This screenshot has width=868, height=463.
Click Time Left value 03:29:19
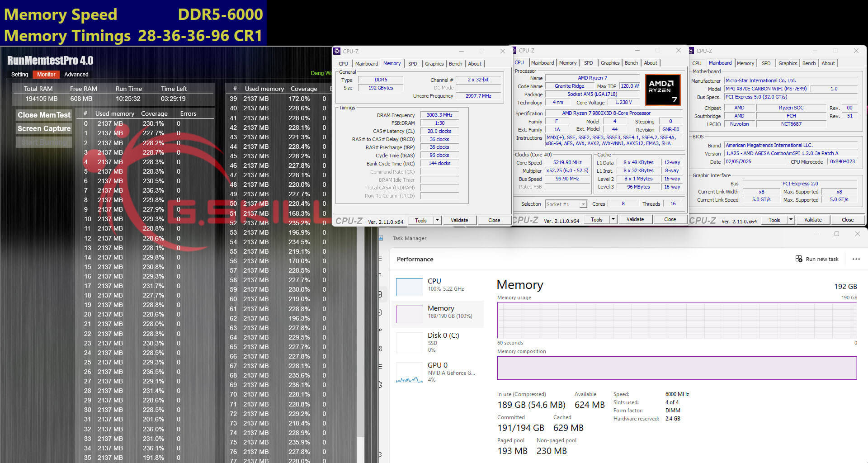click(173, 99)
